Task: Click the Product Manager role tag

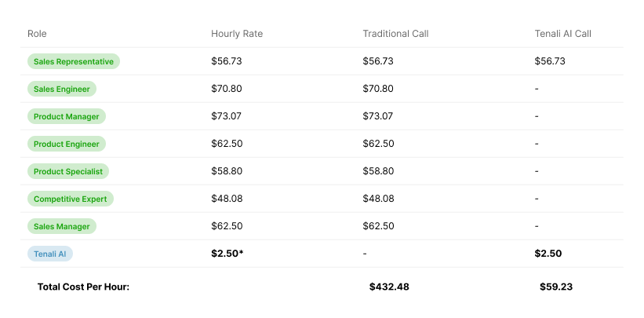Action: (66, 116)
